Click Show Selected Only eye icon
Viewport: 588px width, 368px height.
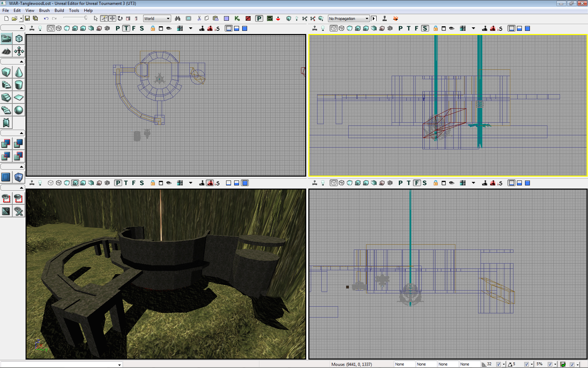(x=6, y=199)
